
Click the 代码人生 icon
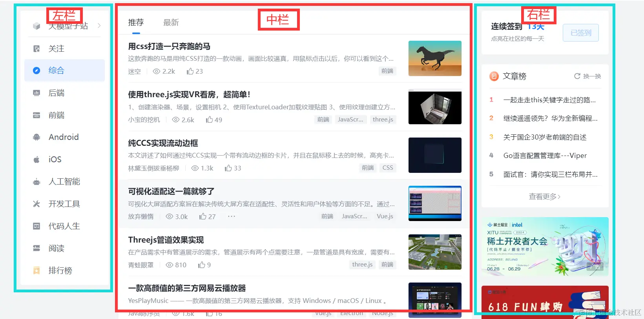point(36,226)
